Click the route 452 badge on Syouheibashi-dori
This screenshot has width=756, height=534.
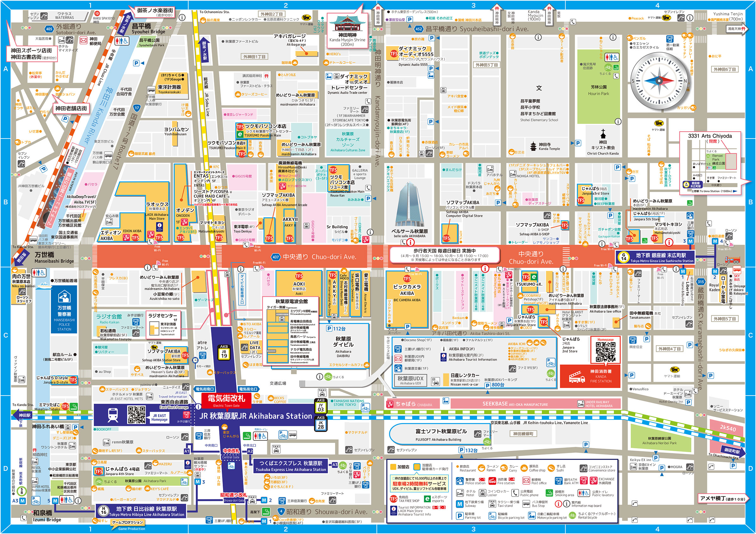[x=418, y=29]
